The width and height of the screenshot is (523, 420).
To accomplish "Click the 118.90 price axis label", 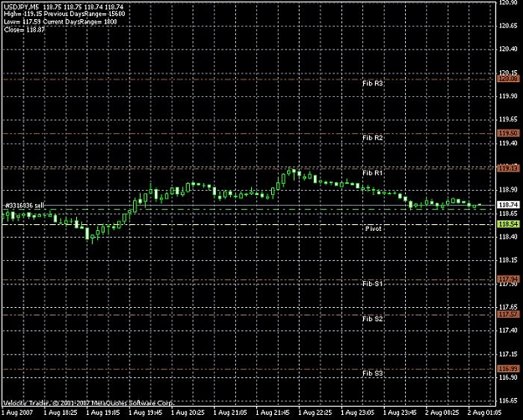I will (508, 190).
